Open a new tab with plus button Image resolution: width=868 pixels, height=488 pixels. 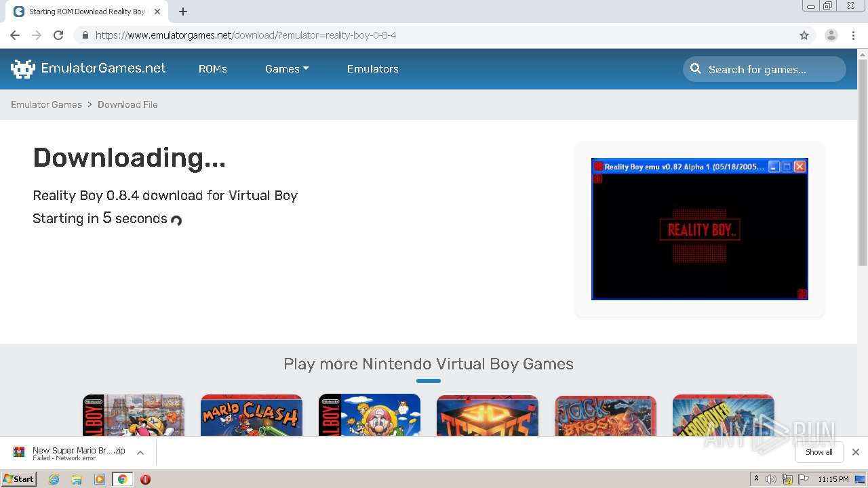coord(183,12)
